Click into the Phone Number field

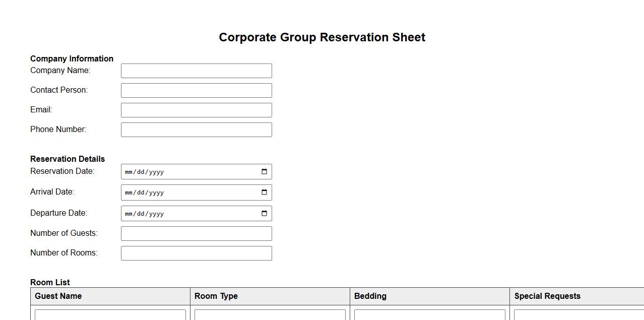(x=196, y=130)
